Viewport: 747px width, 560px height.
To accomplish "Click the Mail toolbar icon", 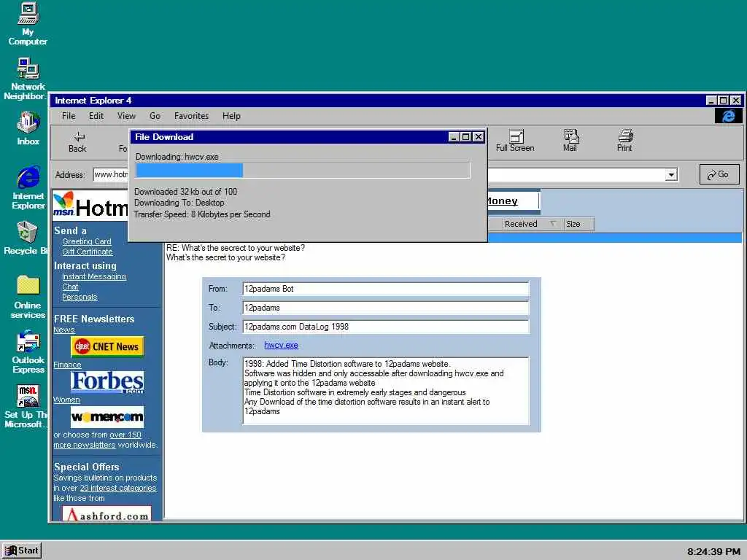I will pos(570,141).
